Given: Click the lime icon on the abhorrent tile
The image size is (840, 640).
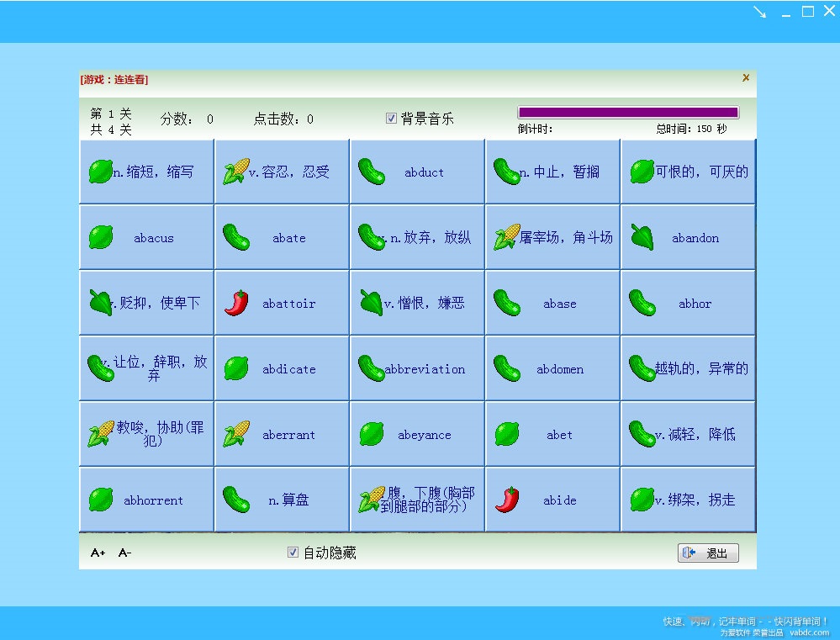Looking at the screenshot, I should tap(101, 500).
